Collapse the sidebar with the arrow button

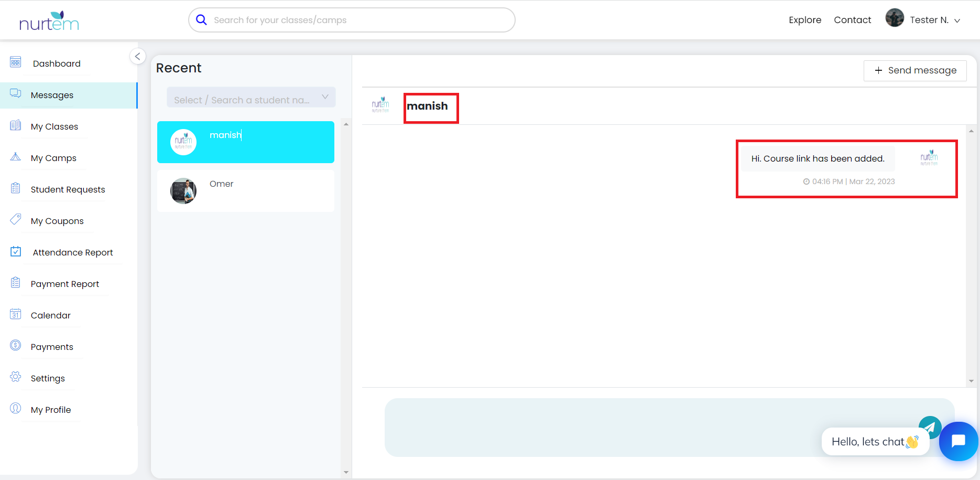[x=137, y=56]
